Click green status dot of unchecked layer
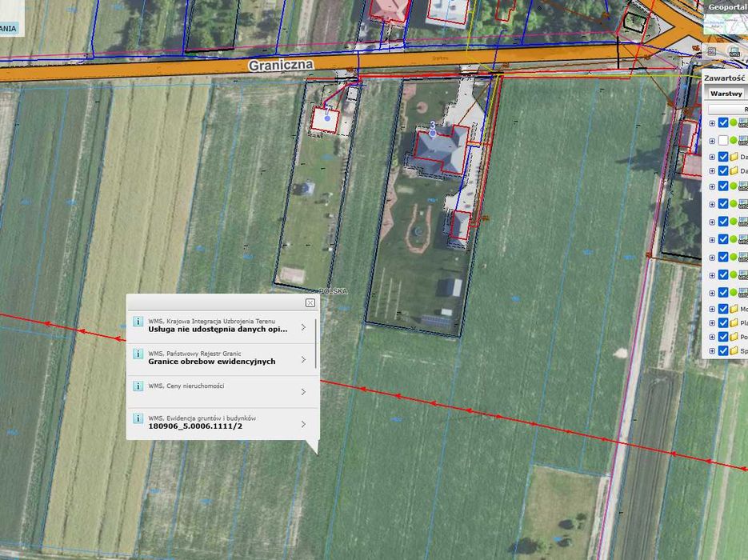Viewport: 748px width, 560px height. coord(734,140)
